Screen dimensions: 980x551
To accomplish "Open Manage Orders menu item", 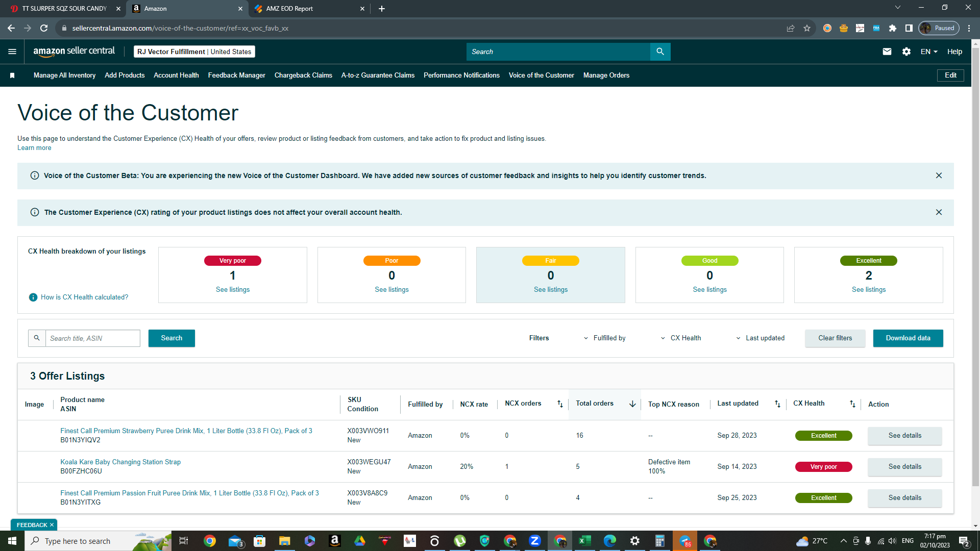I will pyautogui.click(x=606, y=76).
